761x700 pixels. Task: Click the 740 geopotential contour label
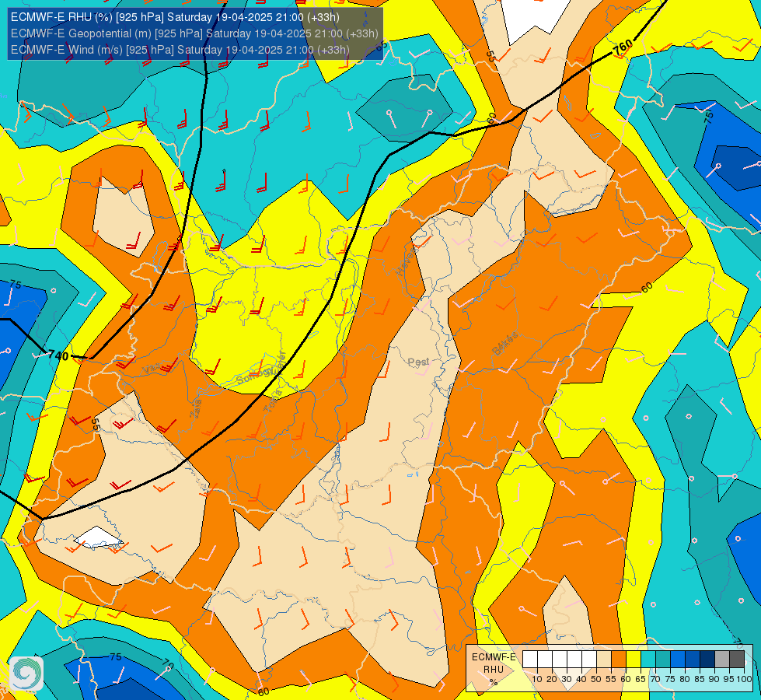coord(58,355)
